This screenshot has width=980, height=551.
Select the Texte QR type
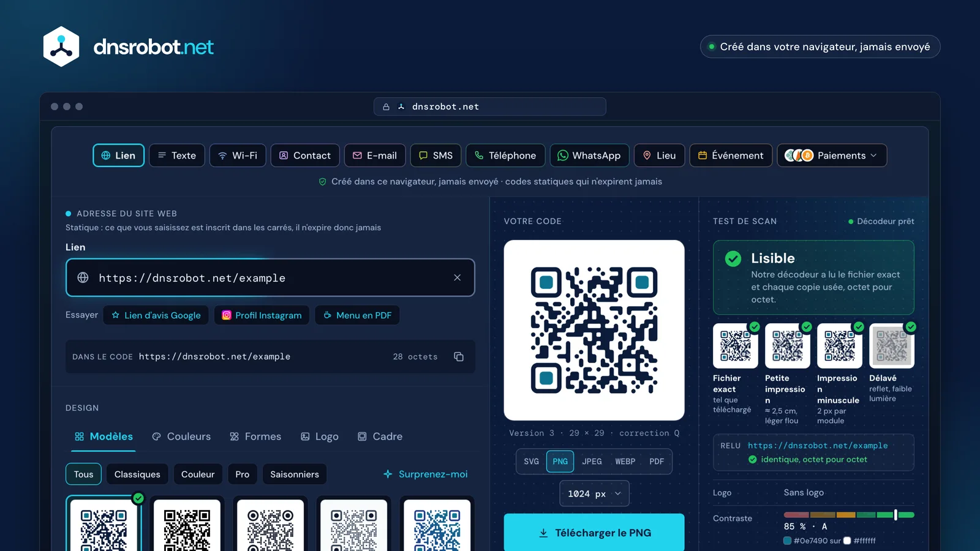click(x=177, y=156)
